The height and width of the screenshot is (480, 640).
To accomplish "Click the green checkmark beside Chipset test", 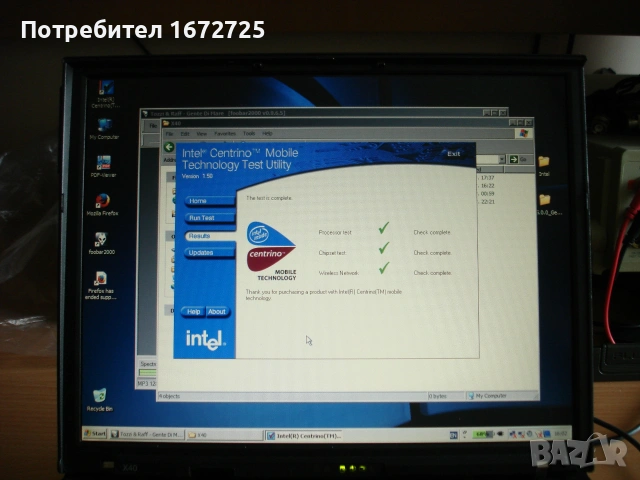I will click(x=384, y=248).
